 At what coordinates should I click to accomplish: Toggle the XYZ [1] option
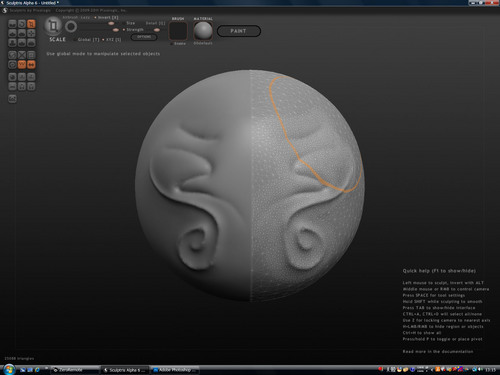point(112,39)
